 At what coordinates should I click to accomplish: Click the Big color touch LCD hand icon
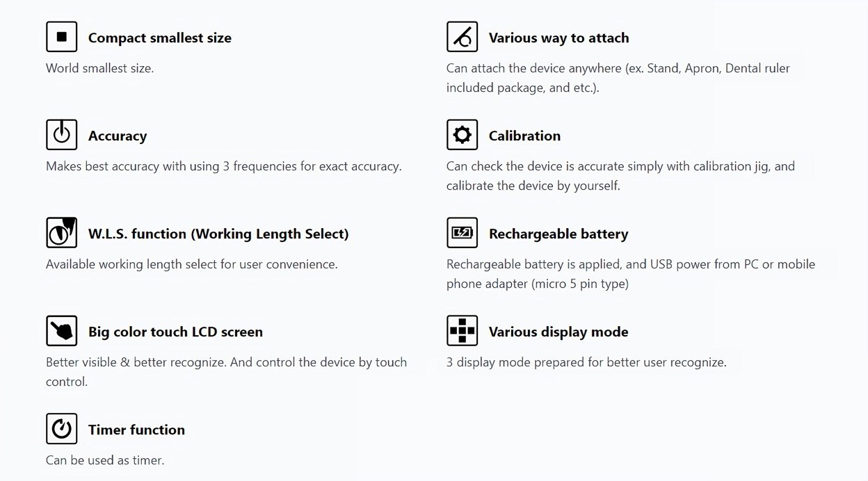click(x=61, y=331)
